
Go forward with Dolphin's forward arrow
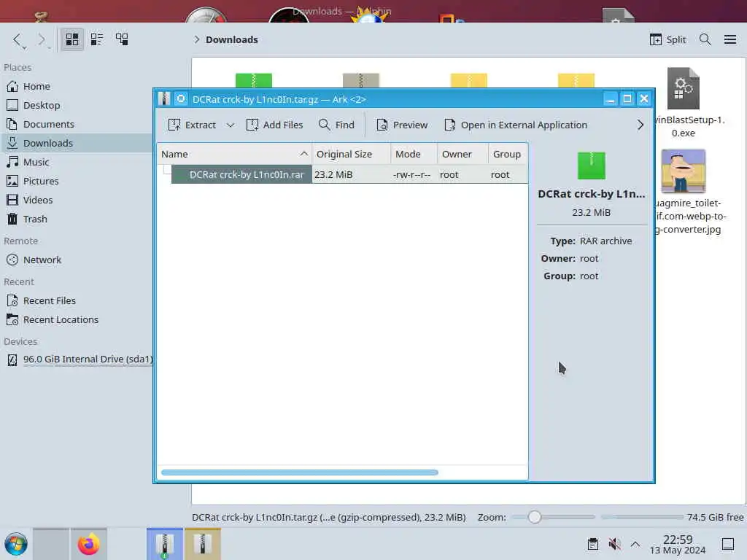click(43, 40)
